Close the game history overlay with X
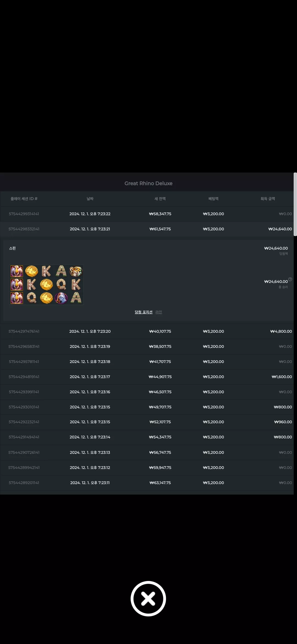This screenshot has height=644, width=297. pyautogui.click(x=148, y=598)
